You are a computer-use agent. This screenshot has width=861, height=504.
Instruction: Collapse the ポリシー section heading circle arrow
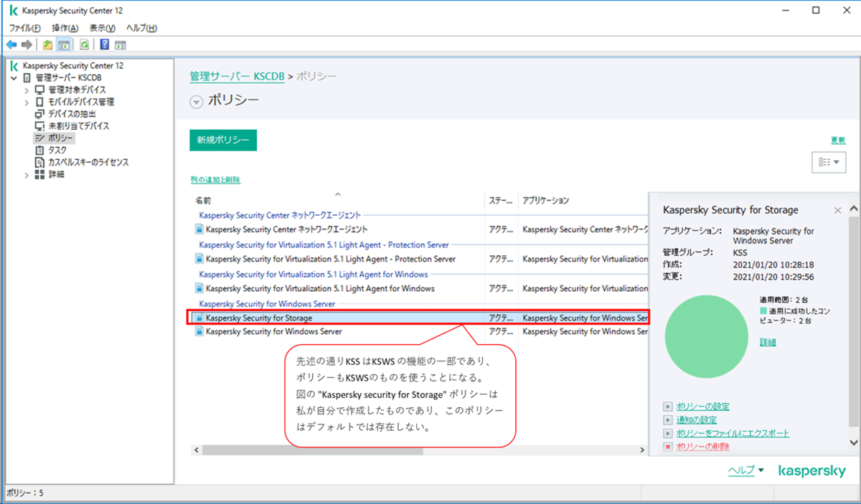click(x=197, y=103)
